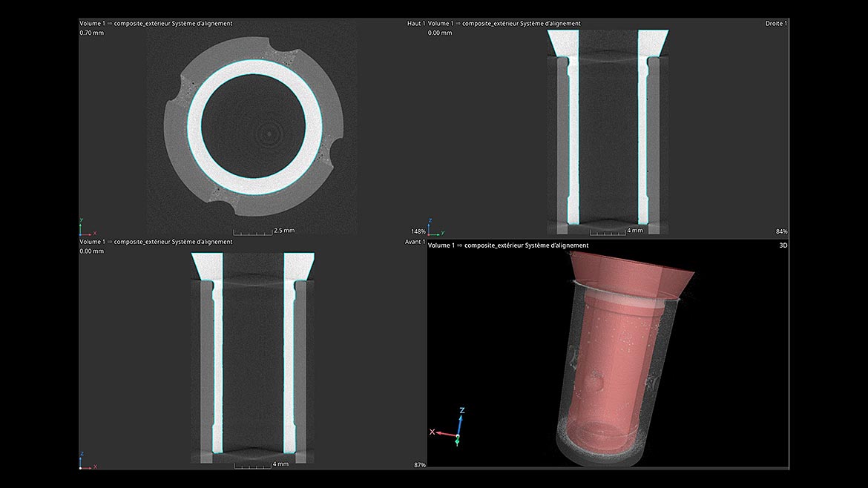This screenshot has width=868, height=488.
Task: Click the 148% zoom indicator
Action: point(418,231)
